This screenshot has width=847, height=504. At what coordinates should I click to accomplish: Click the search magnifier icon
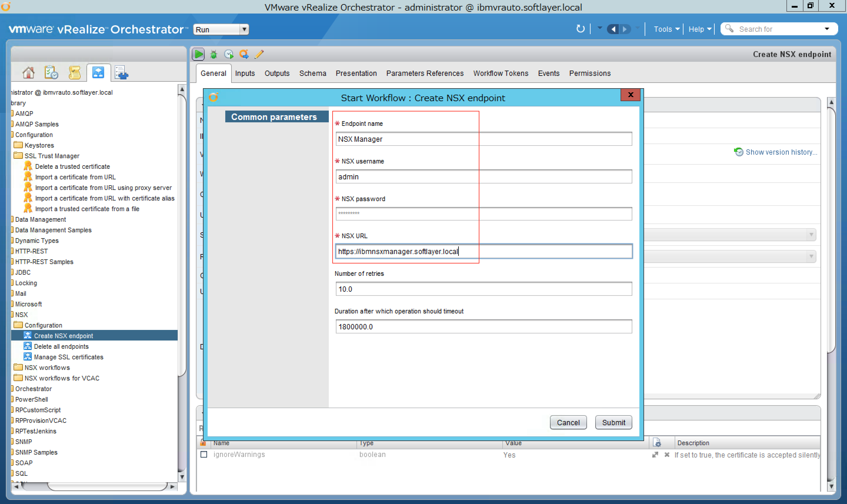pyautogui.click(x=729, y=29)
